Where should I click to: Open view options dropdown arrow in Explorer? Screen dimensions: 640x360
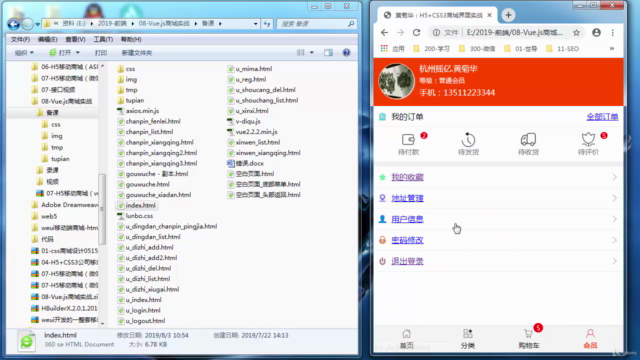tap(312, 53)
